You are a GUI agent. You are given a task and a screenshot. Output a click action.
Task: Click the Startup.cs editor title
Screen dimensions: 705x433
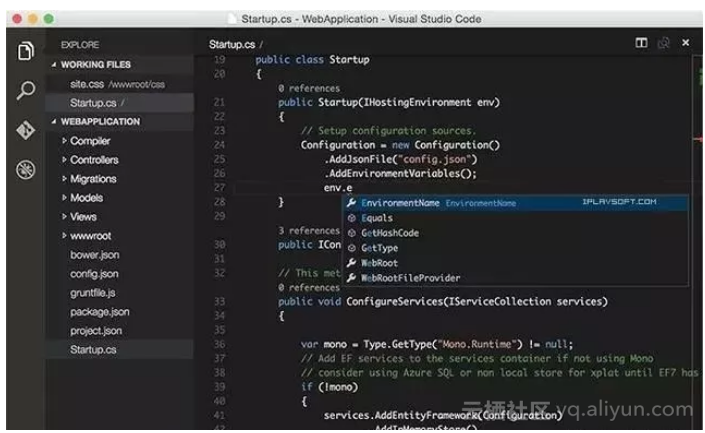tap(232, 45)
